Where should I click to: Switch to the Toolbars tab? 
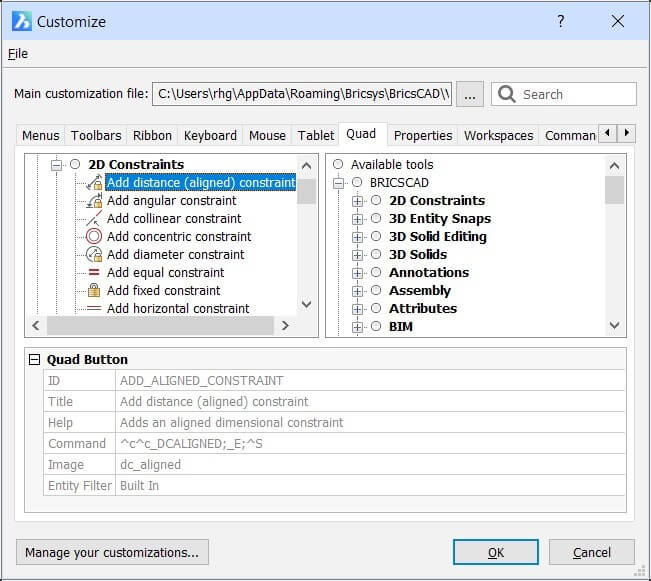point(96,135)
